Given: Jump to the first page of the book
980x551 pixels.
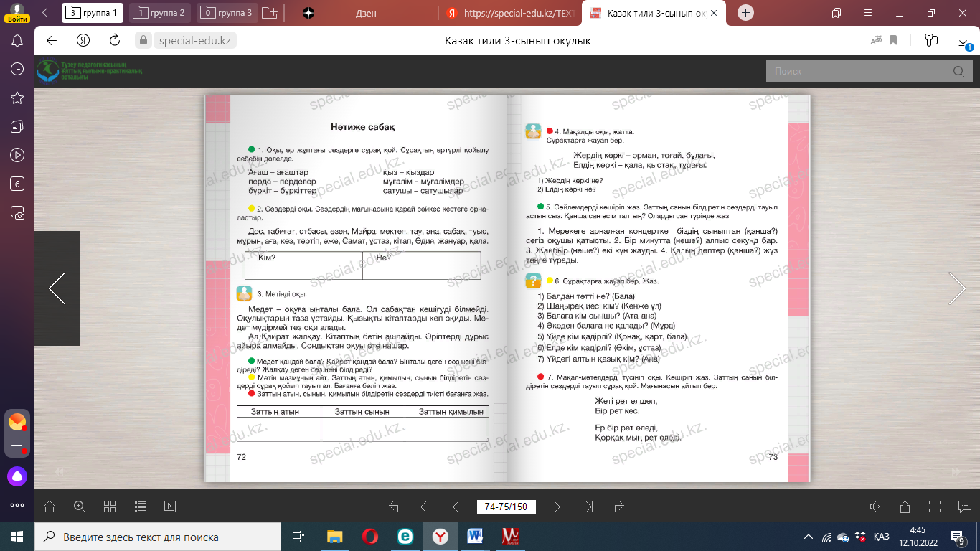Looking at the screenshot, I should coord(425,507).
